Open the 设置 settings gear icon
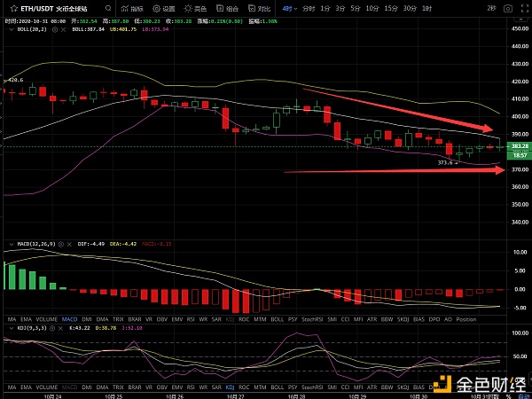 (x=160, y=8)
